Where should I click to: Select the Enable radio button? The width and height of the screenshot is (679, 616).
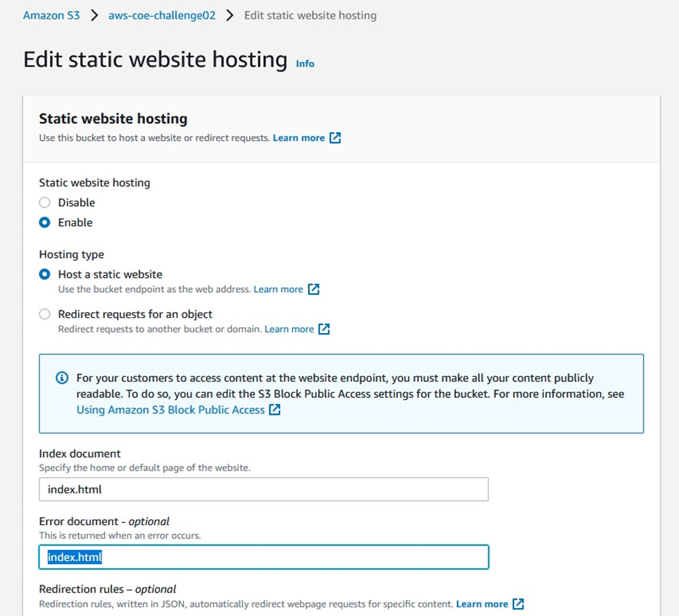45,222
